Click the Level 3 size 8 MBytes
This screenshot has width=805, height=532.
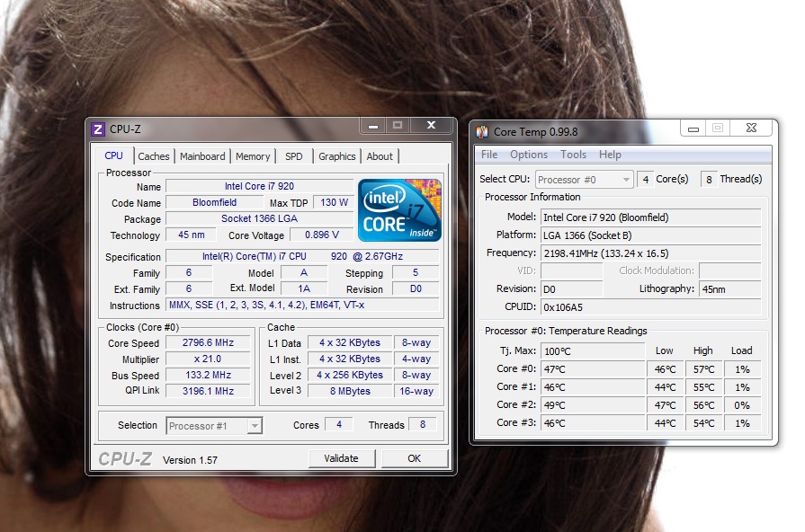coord(350,391)
